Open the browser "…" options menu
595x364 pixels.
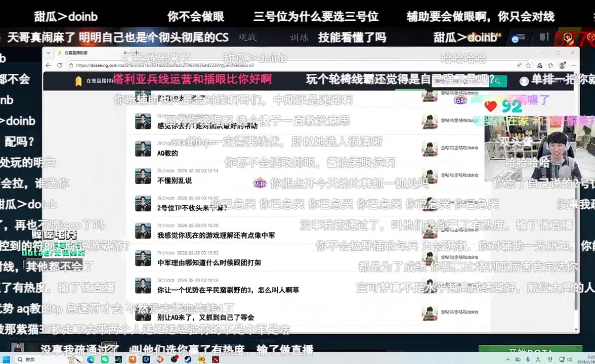(573, 65)
